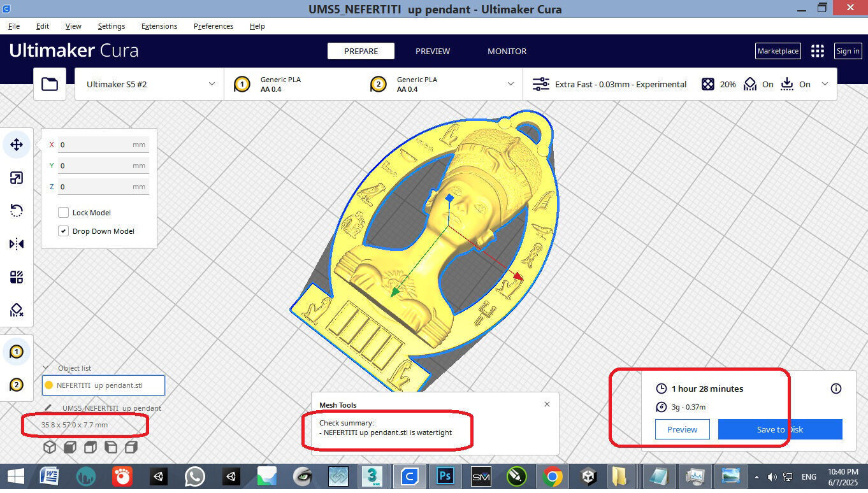Viewport: 868px width, 493px height.
Task: Open the File menu
Action: (13, 26)
